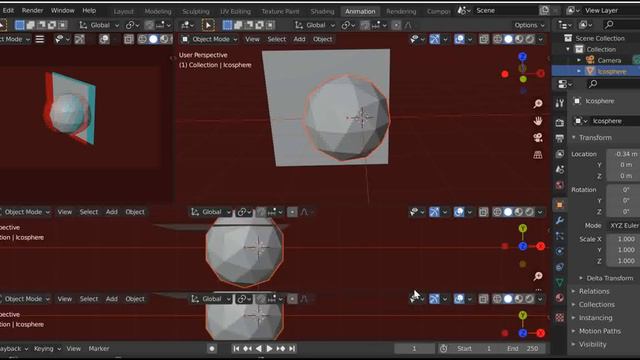The width and height of the screenshot is (640, 360).
Task: Open Render properties tab
Action: click(560, 122)
